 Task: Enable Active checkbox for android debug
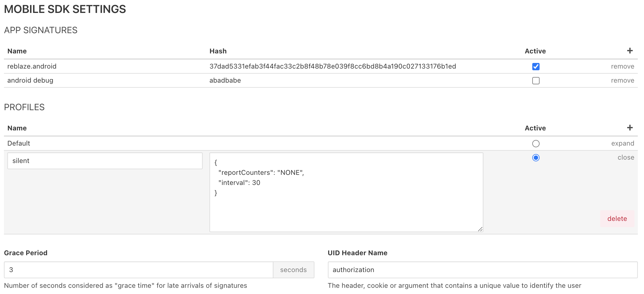pos(536,81)
